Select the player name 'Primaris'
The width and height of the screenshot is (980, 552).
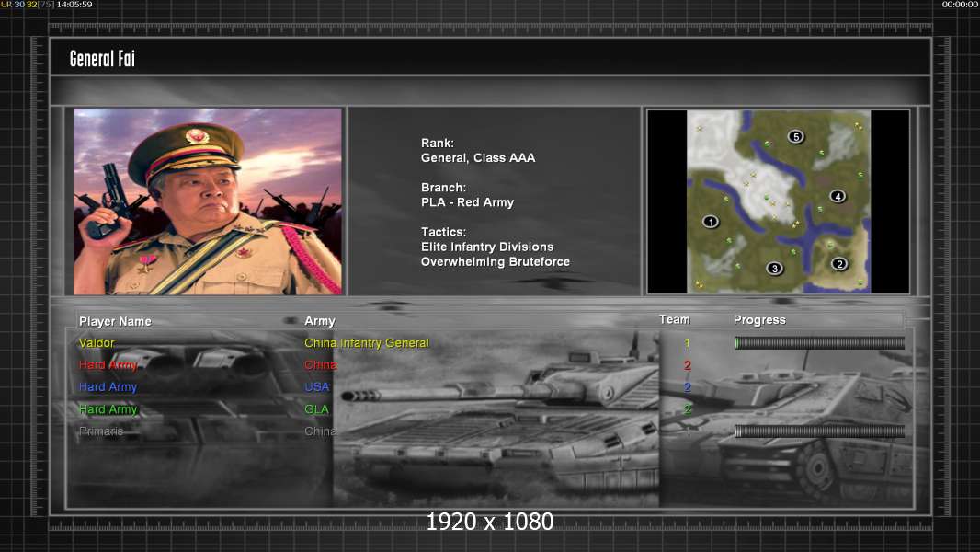[101, 431]
